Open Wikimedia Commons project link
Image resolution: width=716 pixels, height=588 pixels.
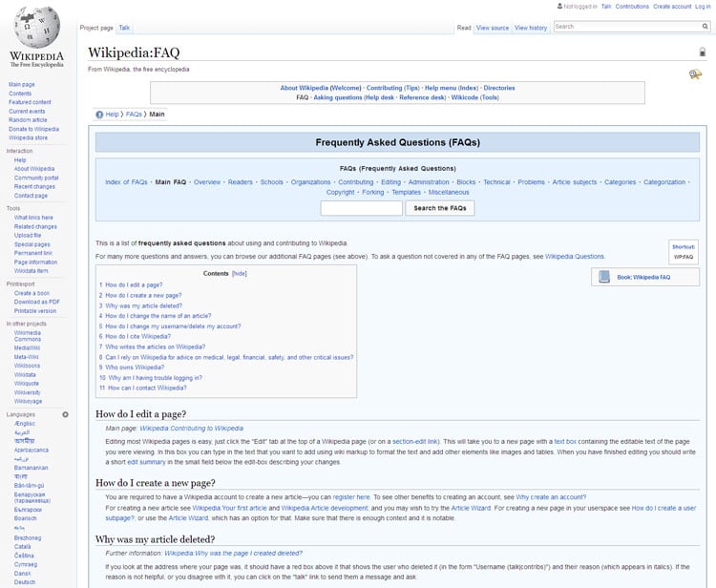(28, 336)
